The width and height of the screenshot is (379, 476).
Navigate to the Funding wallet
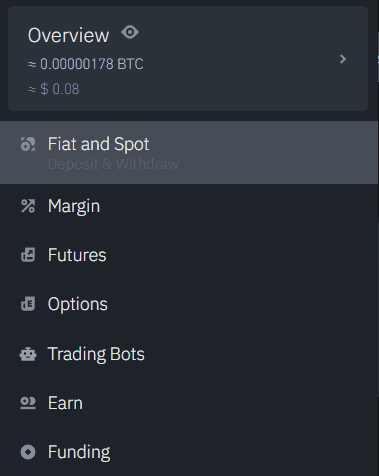coord(189,452)
